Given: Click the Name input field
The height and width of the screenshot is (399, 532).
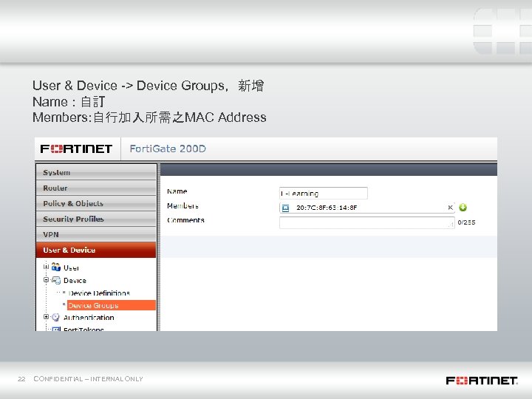Looking at the screenshot, I should (x=324, y=193).
